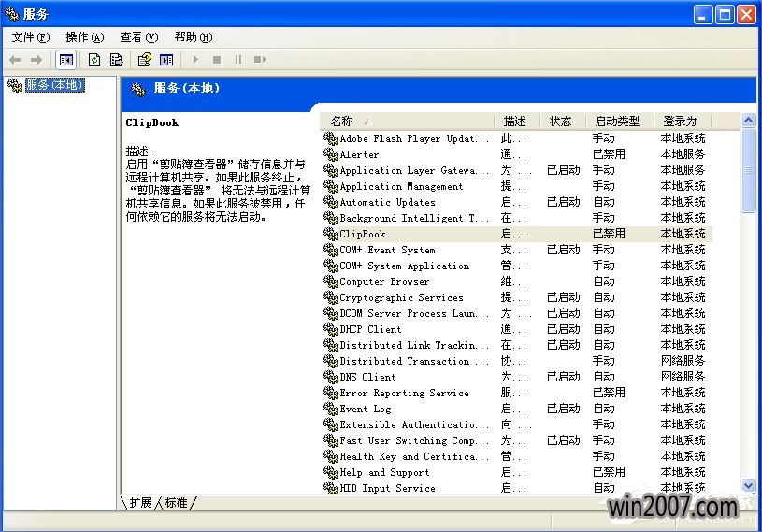Maximize the 服务 window
762x532 pixels.
[725, 15]
